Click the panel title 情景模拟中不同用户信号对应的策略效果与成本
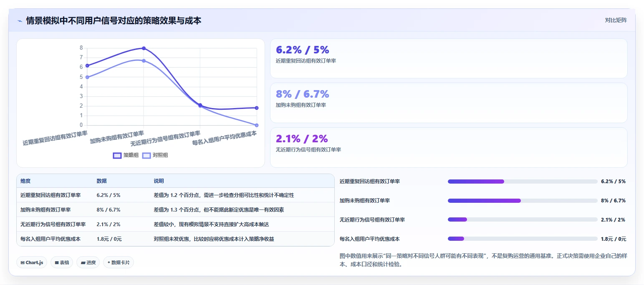 click(114, 20)
